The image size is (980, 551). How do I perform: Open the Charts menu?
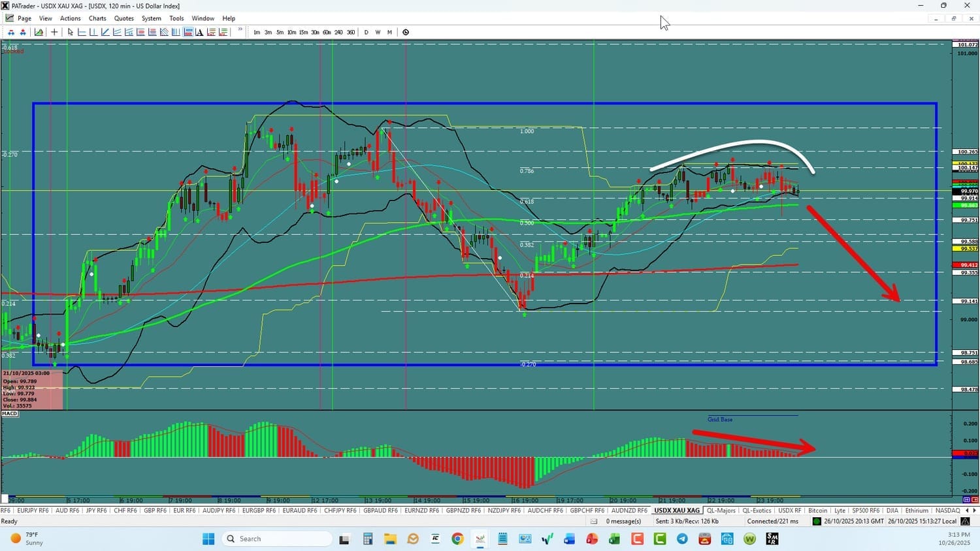pos(97,18)
